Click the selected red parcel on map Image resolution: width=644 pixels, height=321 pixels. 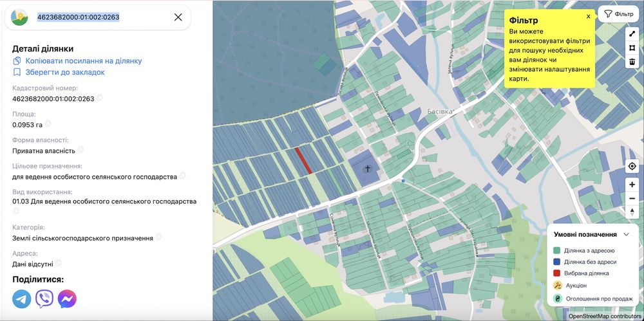point(303,160)
